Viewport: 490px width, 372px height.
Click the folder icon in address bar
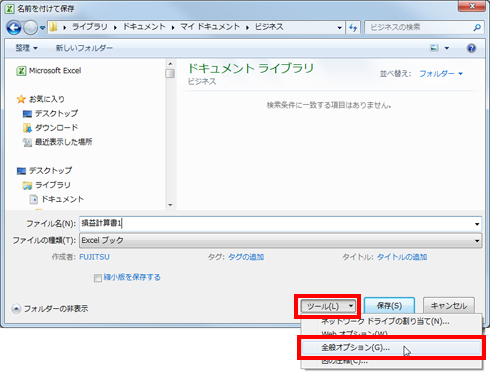point(53,27)
